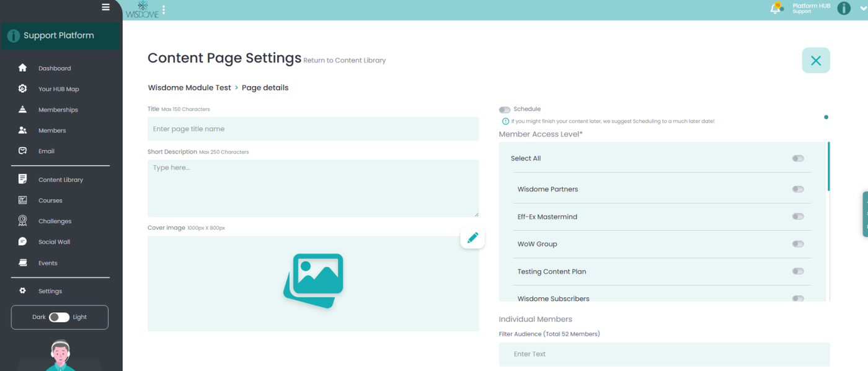Open Settings in sidebar

(x=50, y=291)
